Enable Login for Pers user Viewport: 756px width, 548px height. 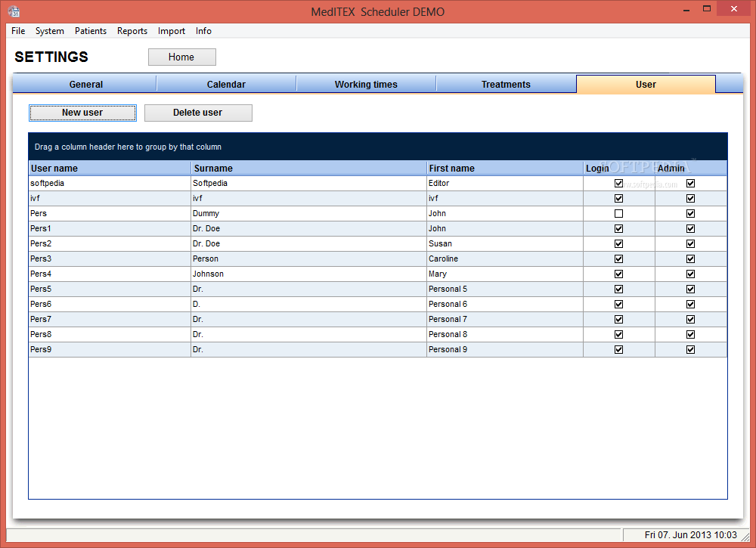[618, 213]
